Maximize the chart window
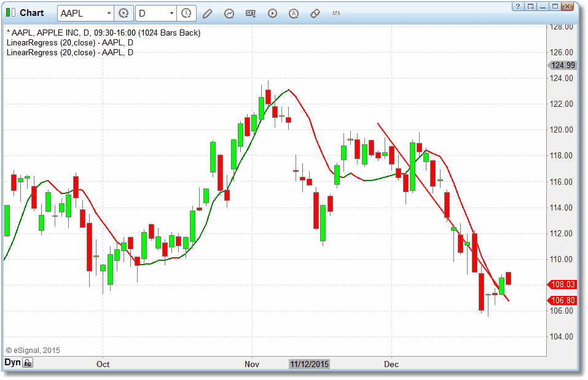 tap(555, 6)
